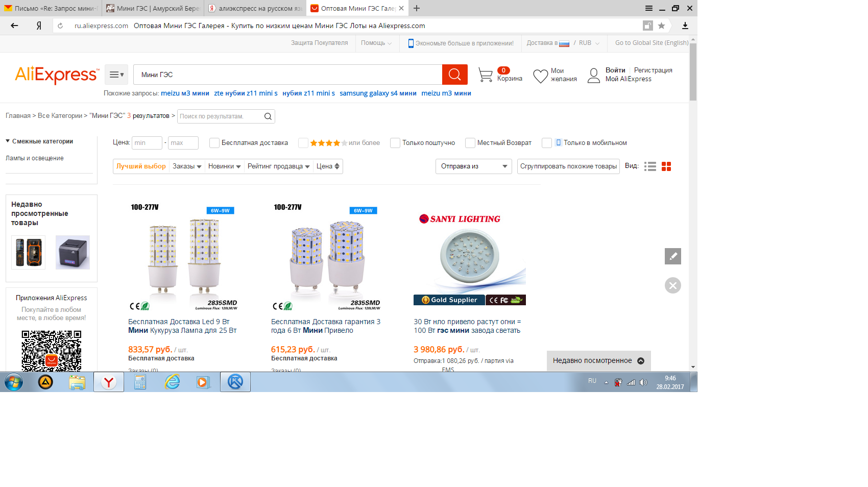868x487 pixels.
Task: Open the Лампы и освещение category
Action: point(35,158)
